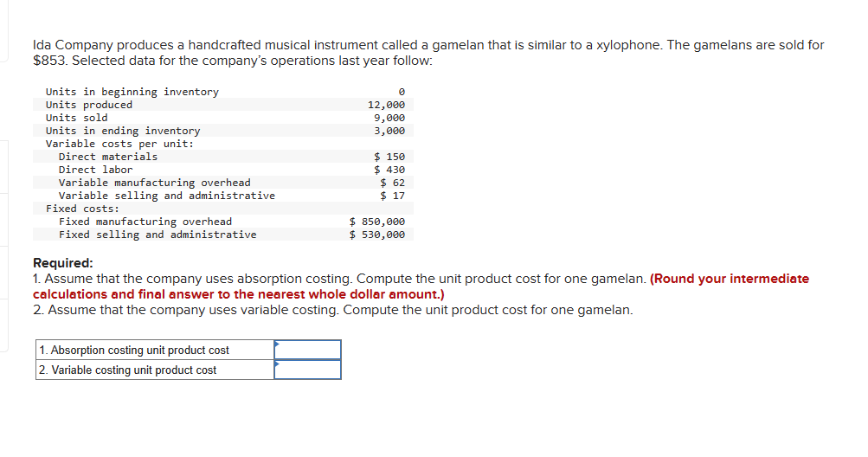868x457 pixels.
Task: Click the 'Units in ending inventory' row label
Action: (x=123, y=131)
